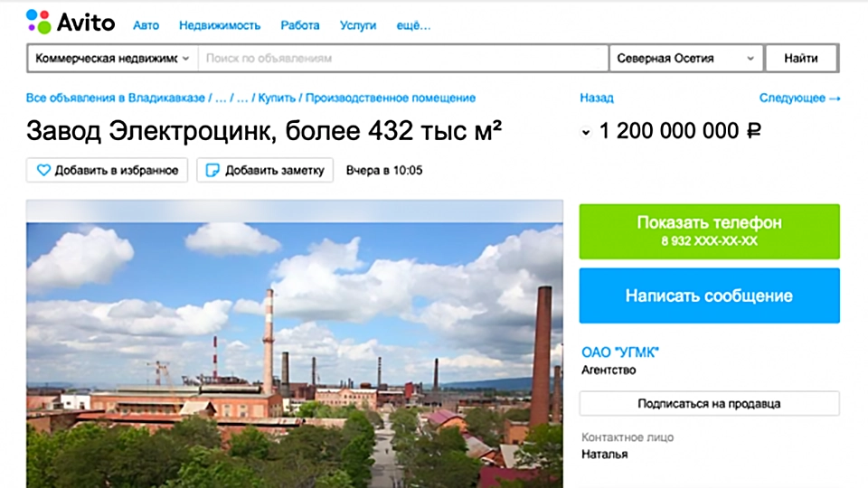
Task: Open the Недвижимость section
Action: point(220,25)
